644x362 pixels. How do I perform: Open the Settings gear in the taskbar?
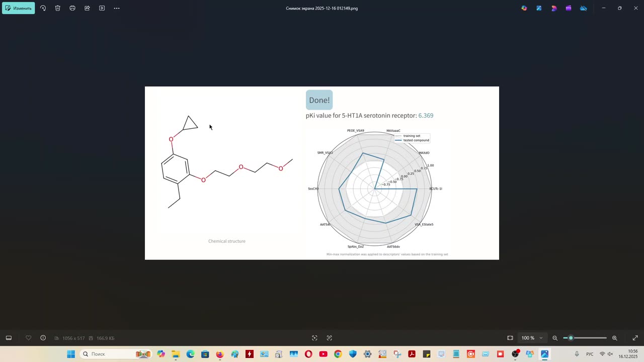click(367, 354)
